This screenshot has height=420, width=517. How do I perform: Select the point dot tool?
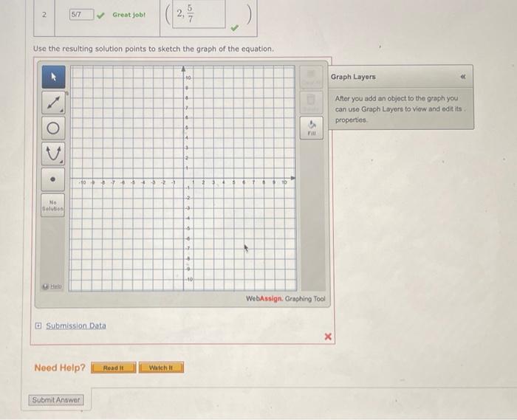(x=52, y=179)
